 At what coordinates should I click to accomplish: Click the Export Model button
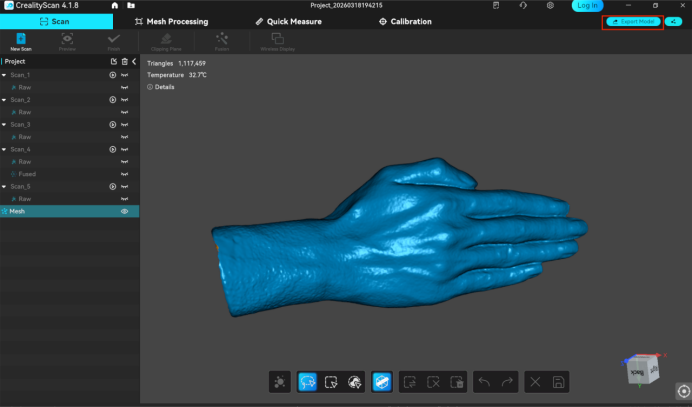[x=632, y=21]
